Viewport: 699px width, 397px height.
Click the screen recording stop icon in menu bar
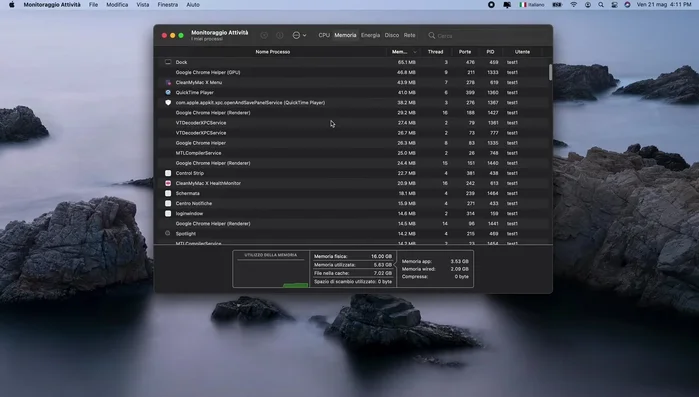[x=491, y=4]
